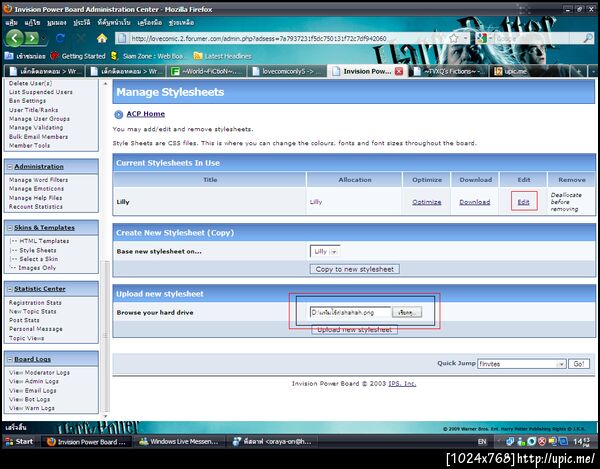Open Registration Stats link
This screenshot has height=469, width=600.
(x=35, y=303)
